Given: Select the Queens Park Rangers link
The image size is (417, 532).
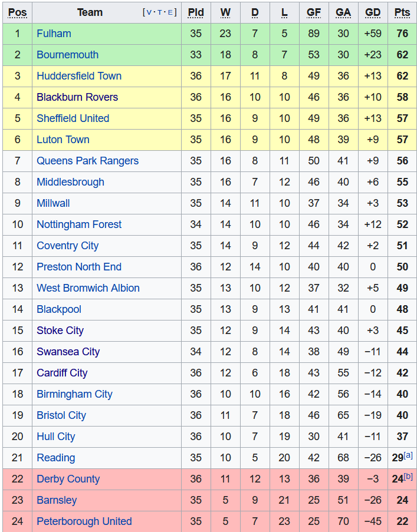Looking at the screenshot, I should pyautogui.click(x=87, y=161).
